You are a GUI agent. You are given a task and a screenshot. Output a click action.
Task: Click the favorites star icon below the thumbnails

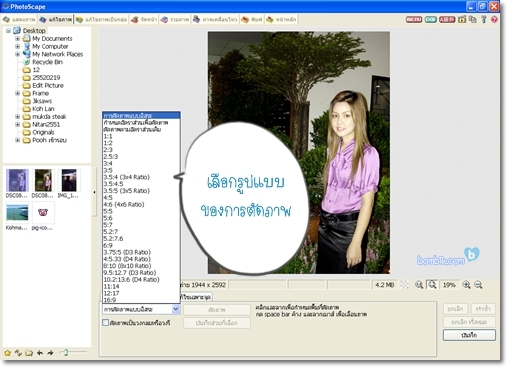click(x=7, y=353)
